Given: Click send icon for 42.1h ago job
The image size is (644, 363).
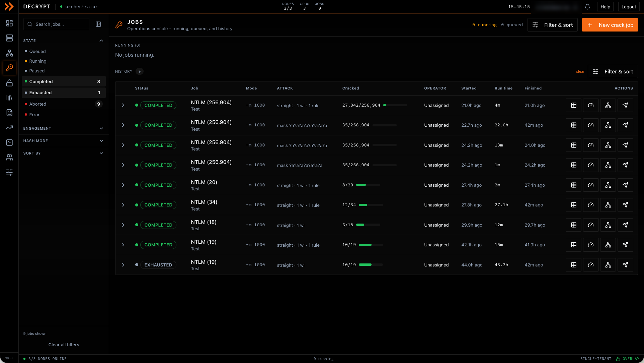Looking at the screenshot, I should pos(625,245).
